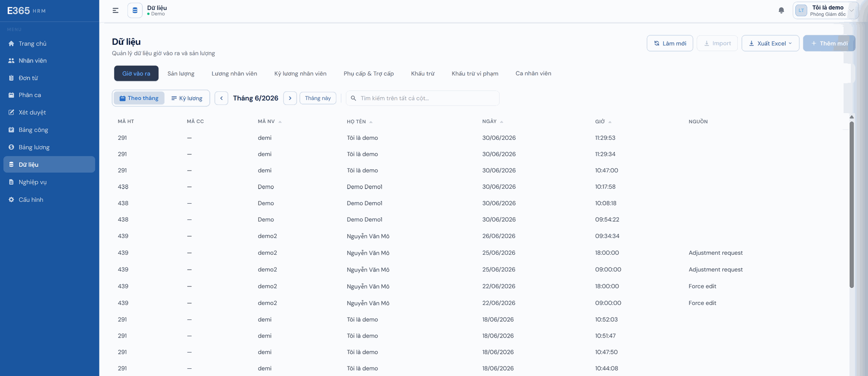Click Demo Demo1 on the 10:08:18 row
The height and width of the screenshot is (376, 868).
364,203
